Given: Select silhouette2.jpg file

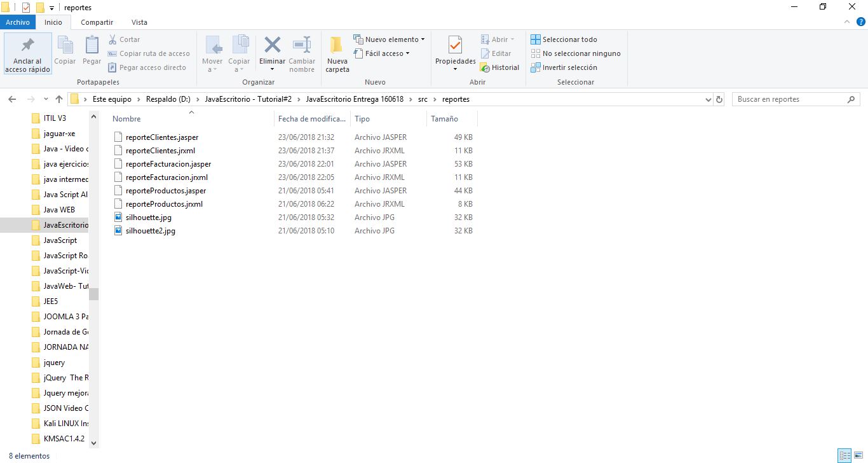Looking at the screenshot, I should pos(151,231).
